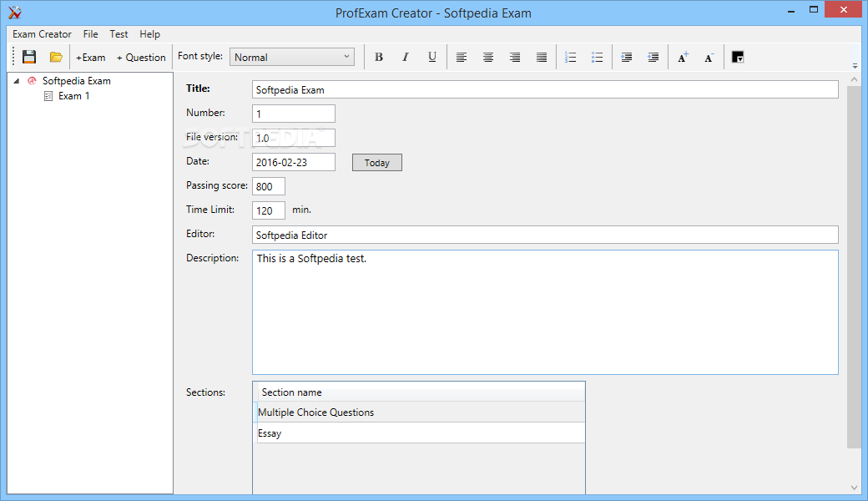Open the File menu
868x501 pixels.
[x=90, y=34]
